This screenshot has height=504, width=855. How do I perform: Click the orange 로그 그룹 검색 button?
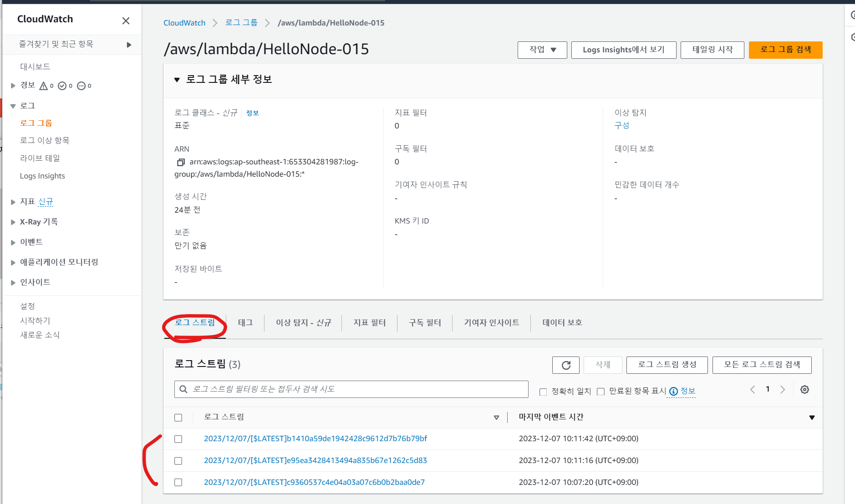(x=786, y=50)
